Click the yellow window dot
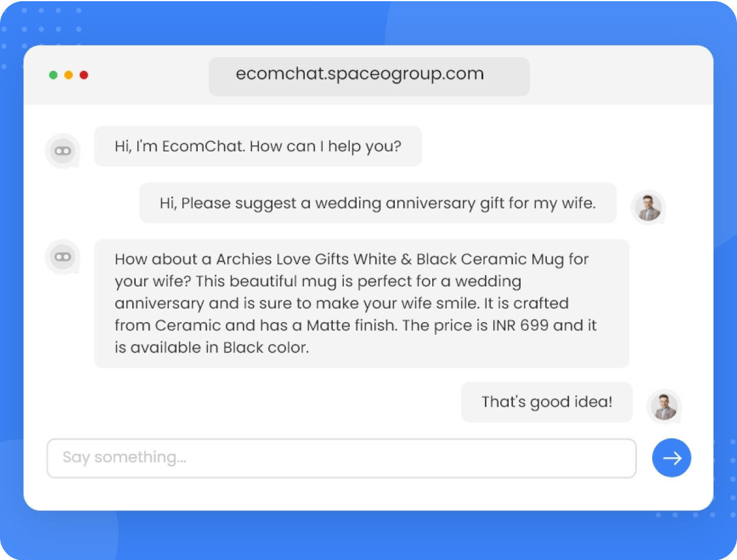The width and height of the screenshot is (737, 560). tap(68, 75)
